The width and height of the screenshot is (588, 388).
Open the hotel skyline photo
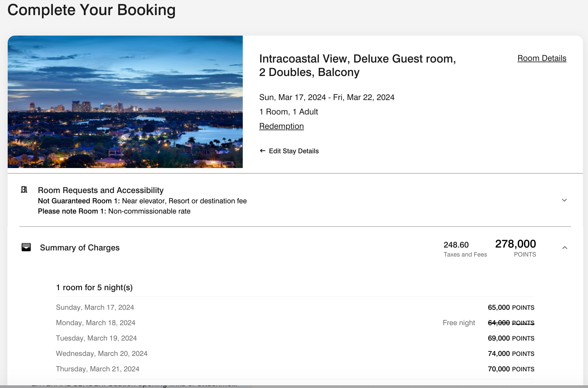click(125, 102)
